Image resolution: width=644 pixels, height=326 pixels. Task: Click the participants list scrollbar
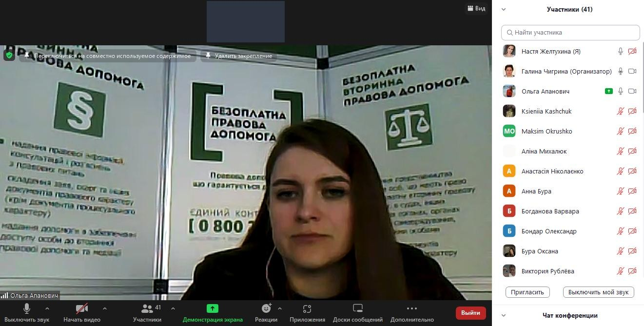[642, 78]
